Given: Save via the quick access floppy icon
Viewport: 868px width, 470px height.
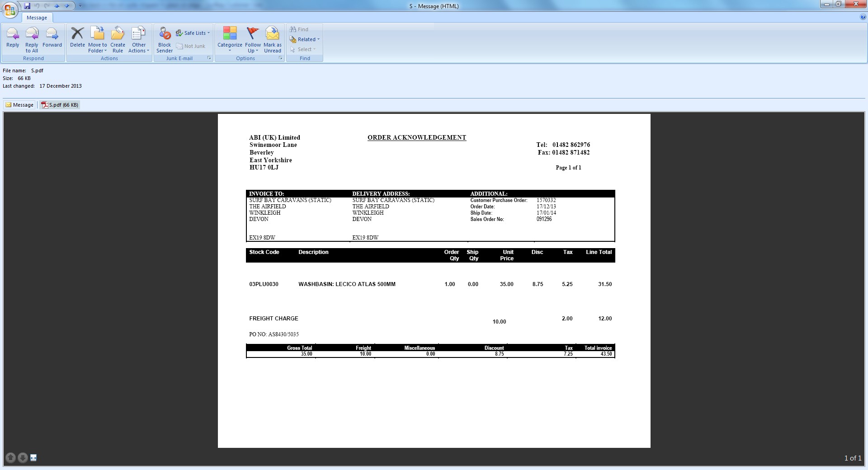Looking at the screenshot, I should coord(27,6).
